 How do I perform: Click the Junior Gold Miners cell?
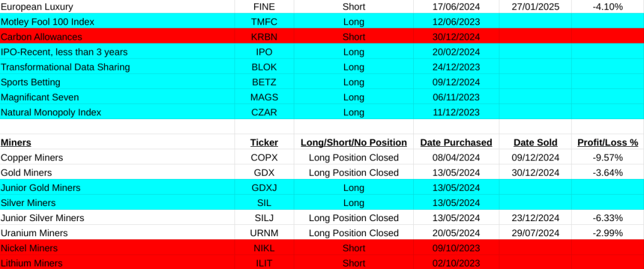pos(40,188)
